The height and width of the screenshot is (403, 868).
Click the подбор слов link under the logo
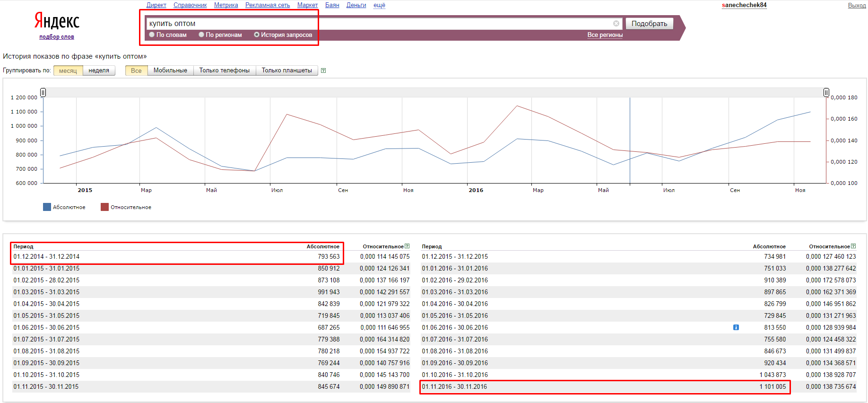pos(57,37)
